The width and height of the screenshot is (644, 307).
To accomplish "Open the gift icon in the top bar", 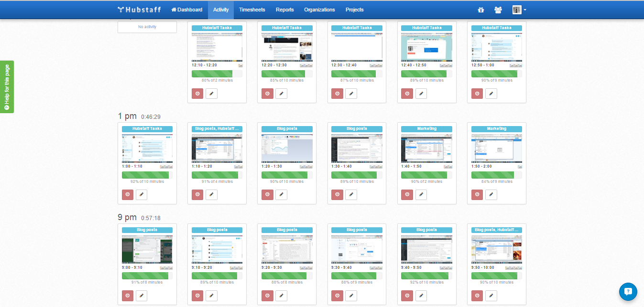I will click(481, 10).
